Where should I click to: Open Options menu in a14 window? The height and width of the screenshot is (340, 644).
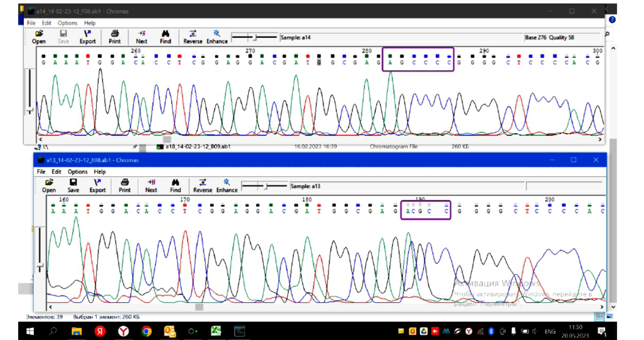click(67, 23)
